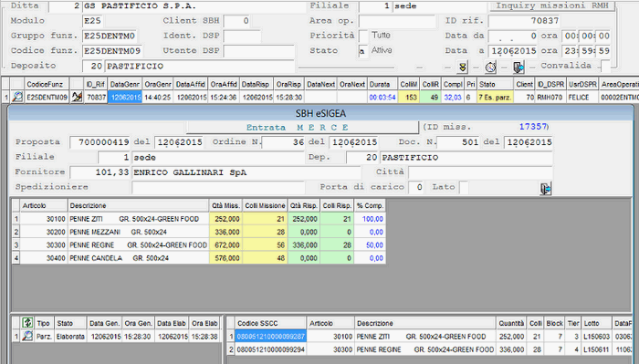Click the Compl cell 32,03
The image size is (639, 364).
point(453,98)
